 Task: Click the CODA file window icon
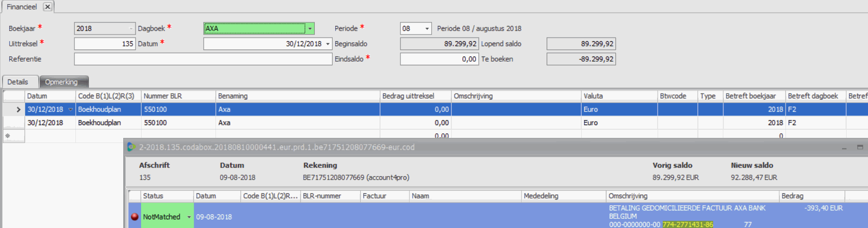pyautogui.click(x=131, y=147)
